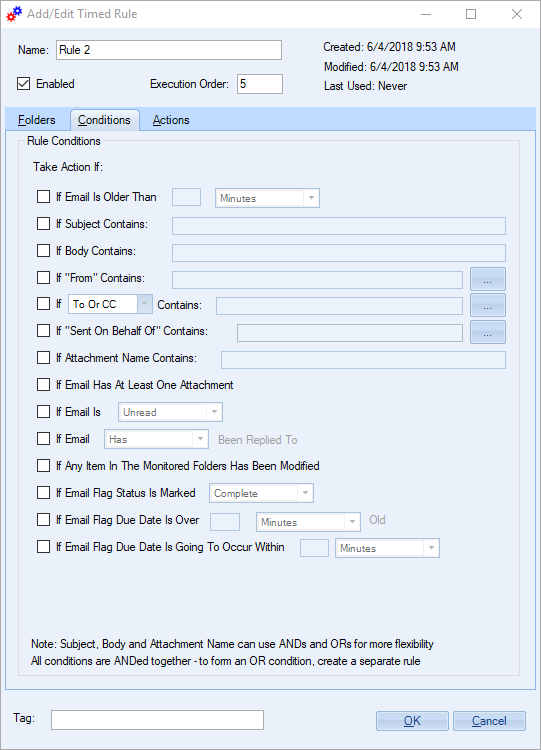Open browse button for To Or CC field
The width and height of the screenshot is (541, 750).
pyautogui.click(x=487, y=306)
